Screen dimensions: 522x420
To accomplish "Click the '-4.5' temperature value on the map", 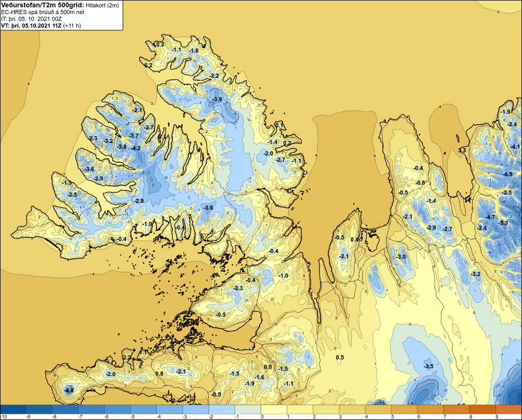I will (507, 174).
